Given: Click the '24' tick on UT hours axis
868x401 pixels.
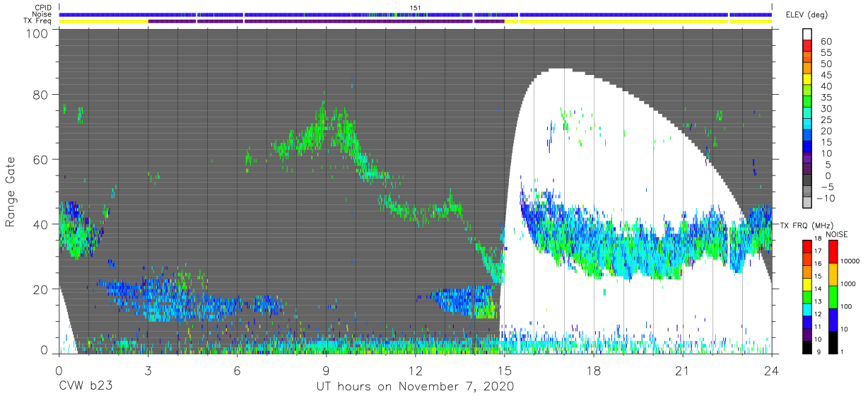Looking at the screenshot, I should tap(771, 369).
